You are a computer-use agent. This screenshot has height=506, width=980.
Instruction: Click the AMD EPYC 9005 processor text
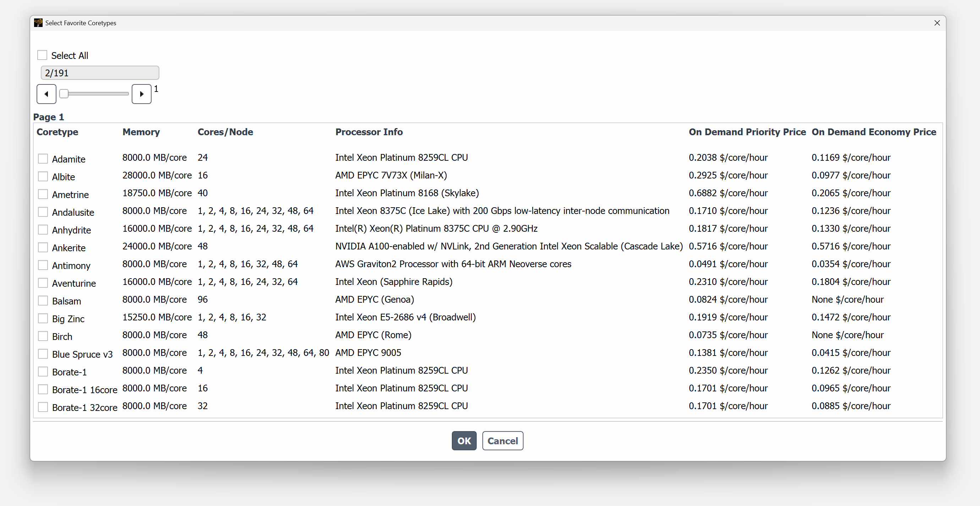pyautogui.click(x=368, y=353)
